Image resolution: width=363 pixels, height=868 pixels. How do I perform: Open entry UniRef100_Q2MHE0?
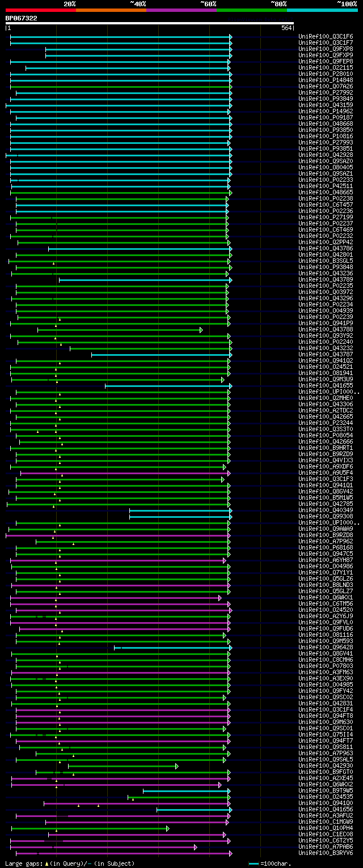pos(326,398)
